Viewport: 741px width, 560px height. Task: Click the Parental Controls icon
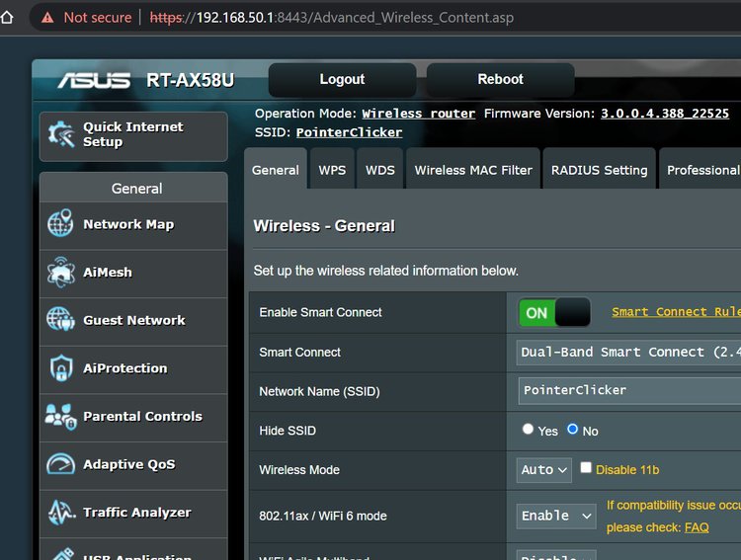[x=60, y=416]
